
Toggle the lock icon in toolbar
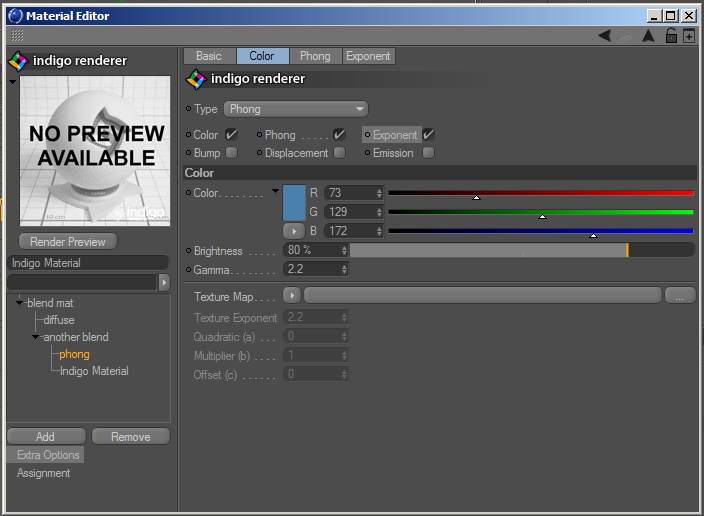click(x=671, y=35)
